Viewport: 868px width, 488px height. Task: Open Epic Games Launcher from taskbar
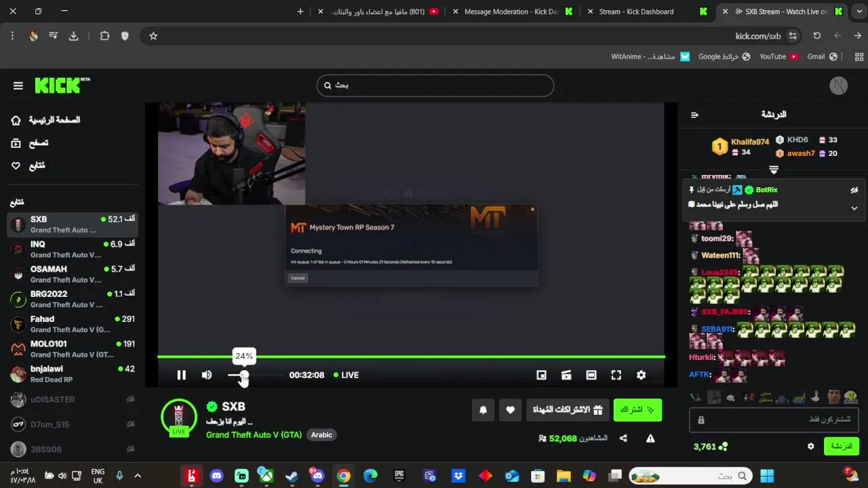399,476
